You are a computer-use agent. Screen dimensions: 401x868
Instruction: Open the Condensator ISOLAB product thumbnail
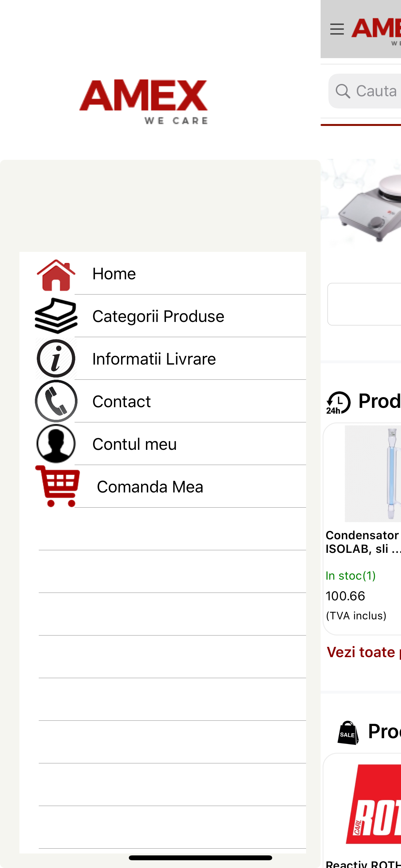(x=373, y=473)
